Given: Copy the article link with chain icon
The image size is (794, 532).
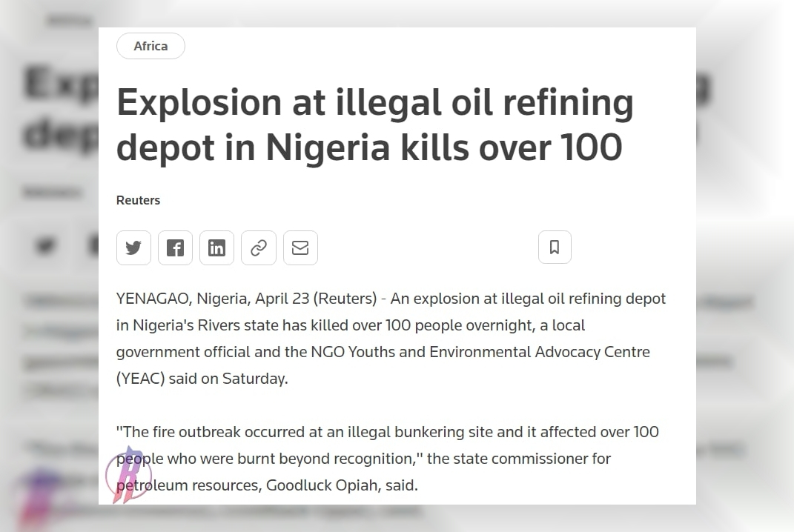Looking at the screenshot, I should [259, 248].
